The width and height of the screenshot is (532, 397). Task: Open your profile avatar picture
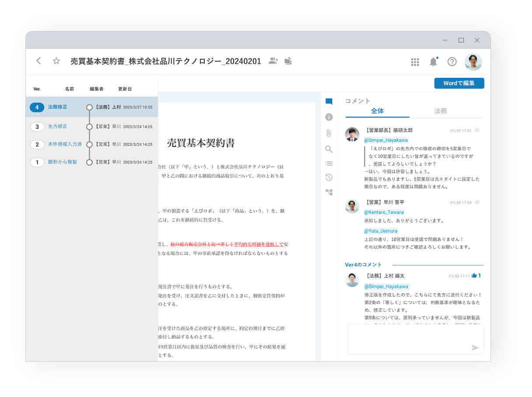(x=473, y=62)
